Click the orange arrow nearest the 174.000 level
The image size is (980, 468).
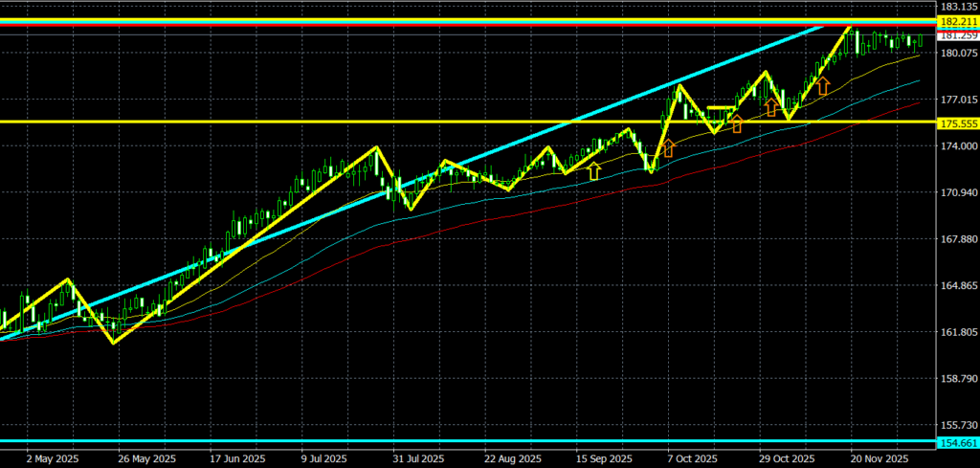pos(668,147)
